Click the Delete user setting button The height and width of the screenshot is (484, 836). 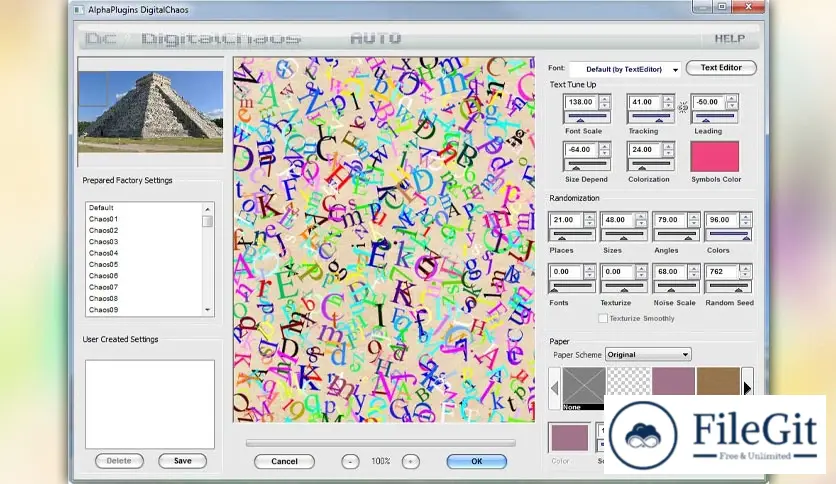pos(119,461)
